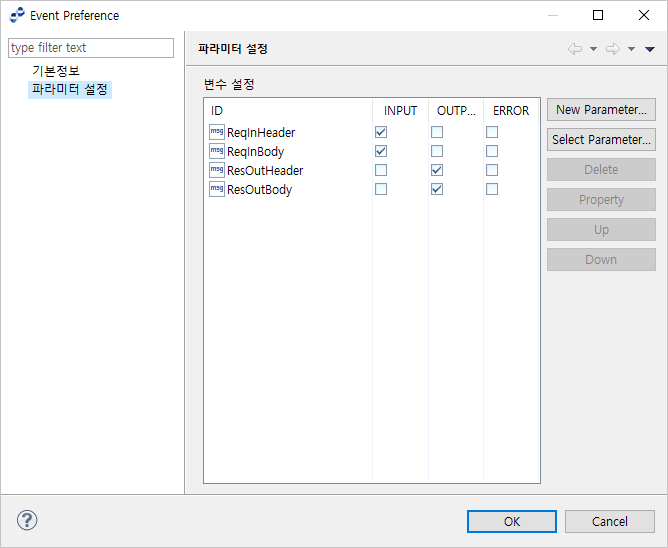Screen dimensions: 668x548
Task: Click the msg icon beside ReqInHeader
Action: coord(217,132)
